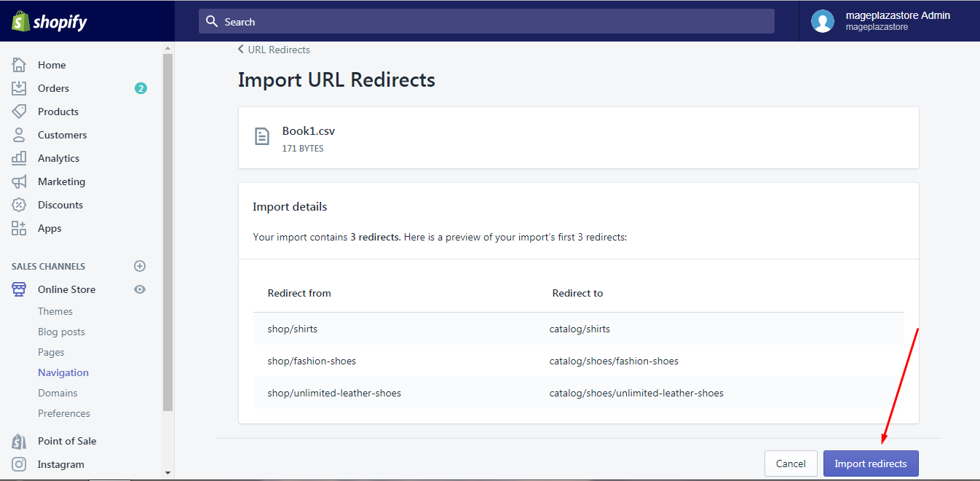This screenshot has width=980, height=481.
Task: Click the sidebar scroll down arrow
Action: click(x=168, y=473)
